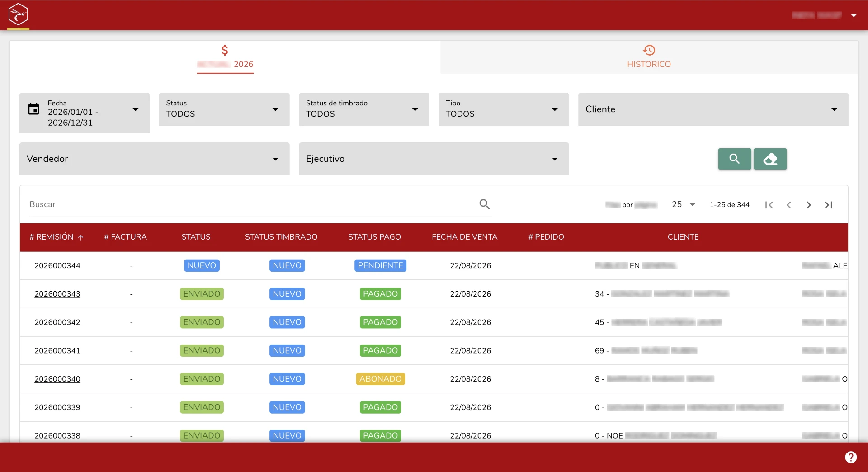This screenshot has width=868, height=472.
Task: Open remisión 2026000344
Action: pos(57,265)
